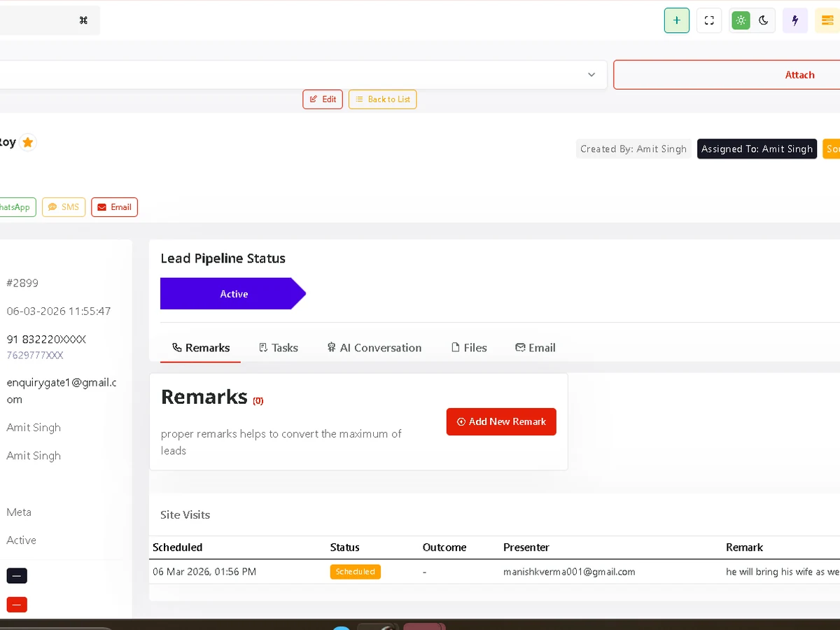Click the red Email contact button
Image resolution: width=840 pixels, height=630 pixels.
[114, 207]
